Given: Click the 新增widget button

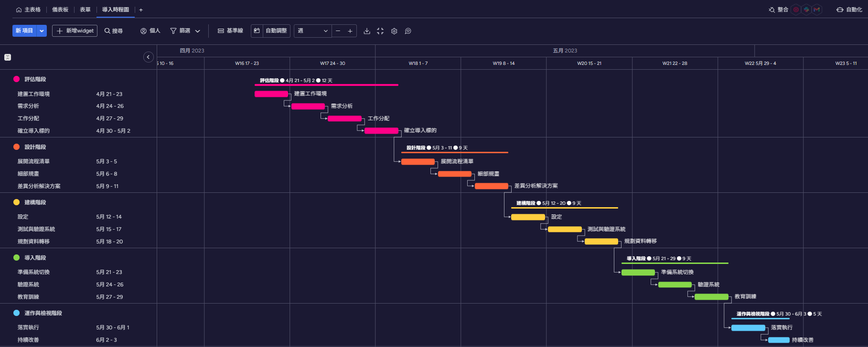Looking at the screenshot, I should pyautogui.click(x=75, y=31).
